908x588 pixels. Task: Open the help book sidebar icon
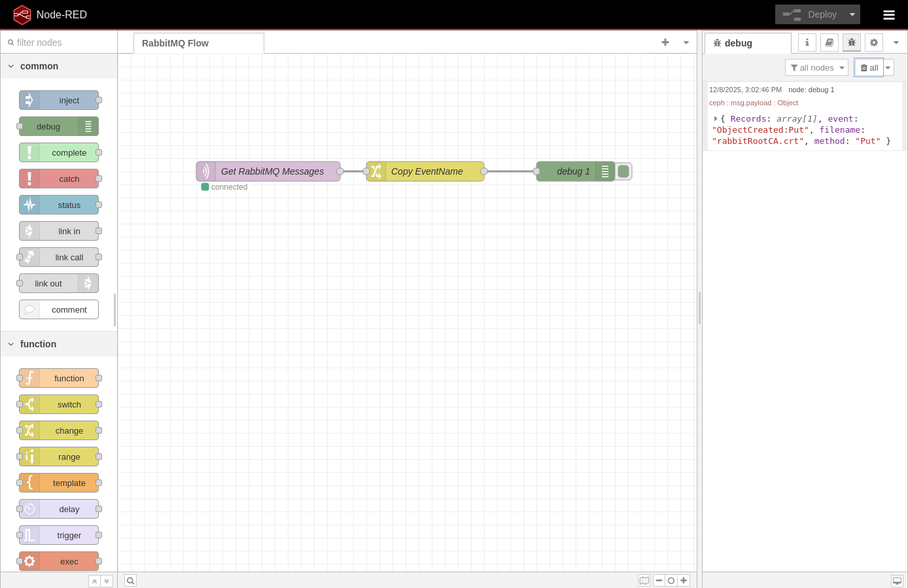point(829,43)
